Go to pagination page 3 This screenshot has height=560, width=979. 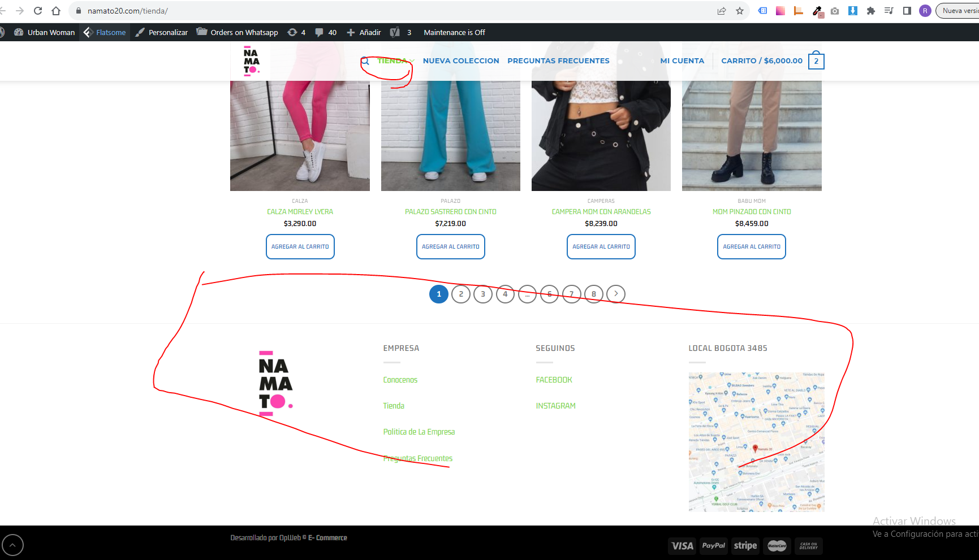click(483, 294)
